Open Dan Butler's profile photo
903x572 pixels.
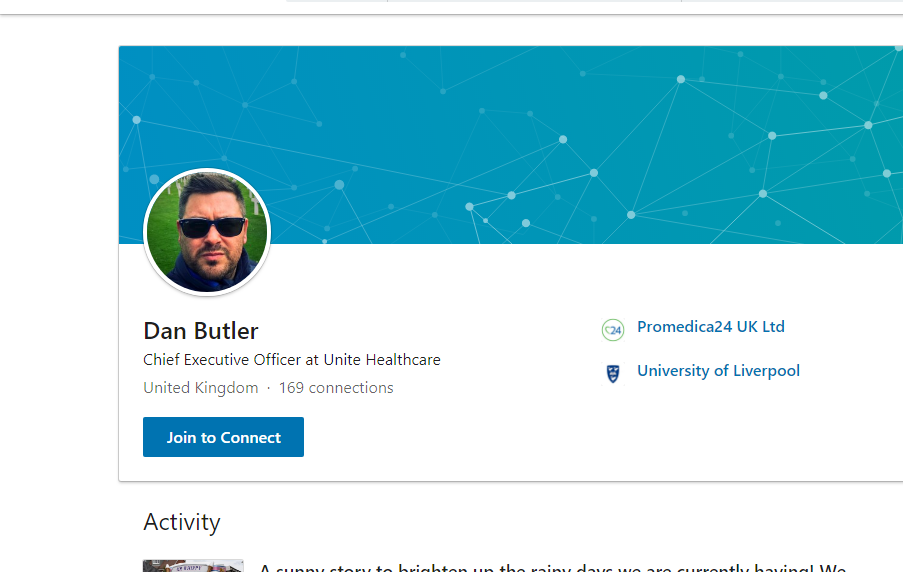pyautogui.click(x=207, y=232)
